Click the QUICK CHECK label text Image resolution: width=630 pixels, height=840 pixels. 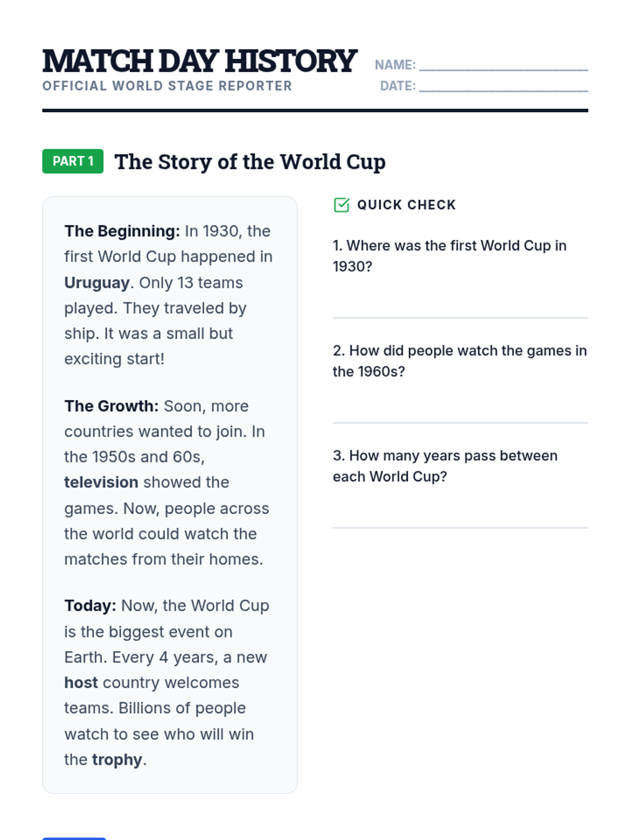coord(406,205)
